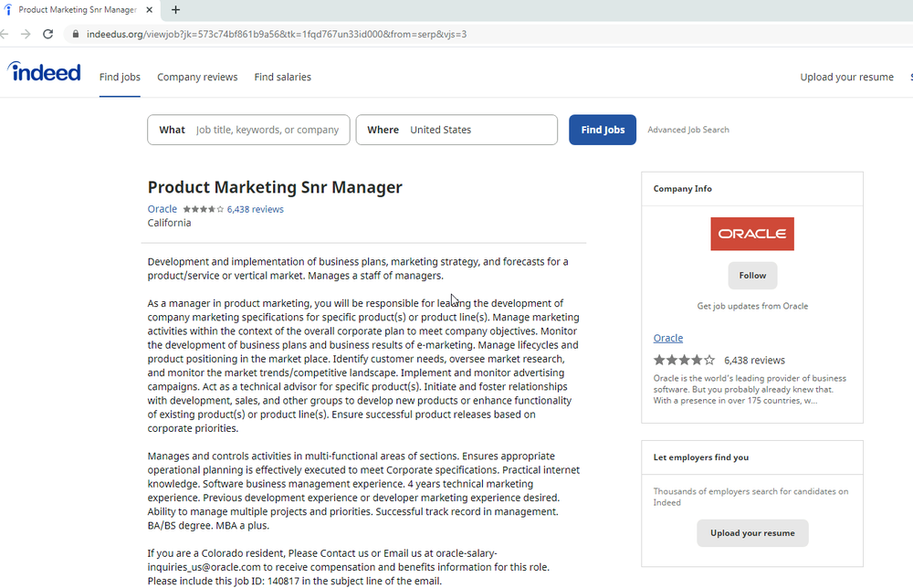Open Find salaries page
This screenshot has width=913, height=588.
point(282,77)
